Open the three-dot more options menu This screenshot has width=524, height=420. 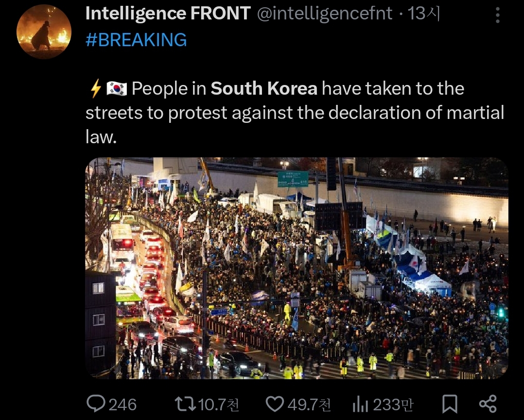498,16
